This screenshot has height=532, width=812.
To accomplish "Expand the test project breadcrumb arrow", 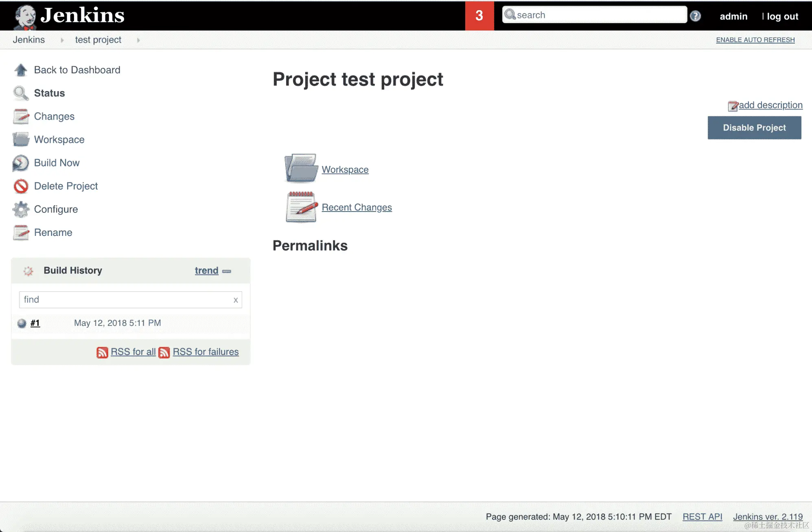I will pyautogui.click(x=138, y=40).
